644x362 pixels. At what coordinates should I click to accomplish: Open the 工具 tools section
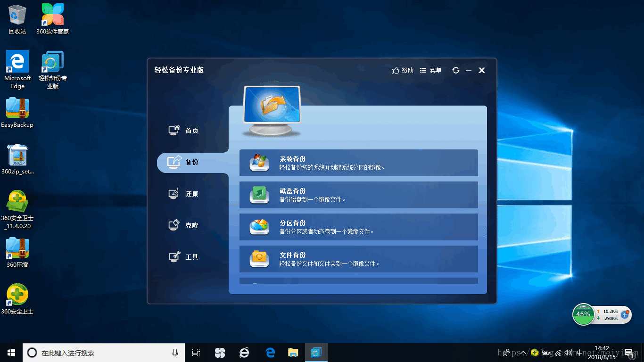click(184, 257)
